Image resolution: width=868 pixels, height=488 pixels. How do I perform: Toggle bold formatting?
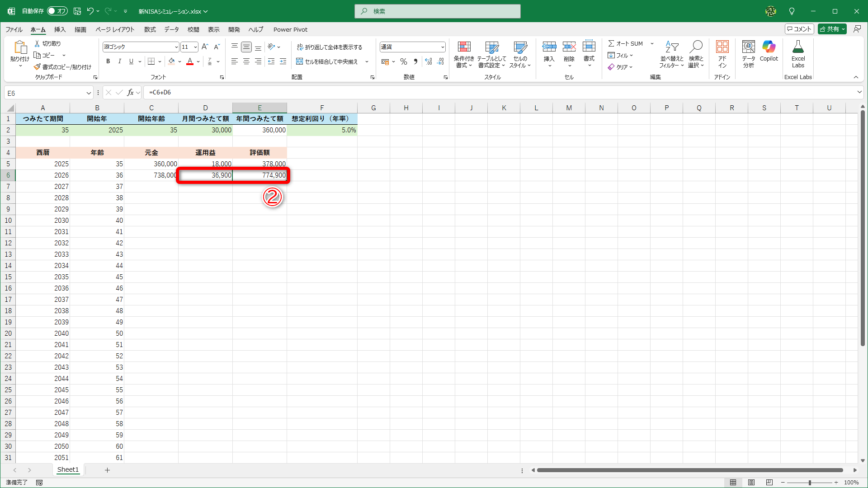[x=108, y=61]
